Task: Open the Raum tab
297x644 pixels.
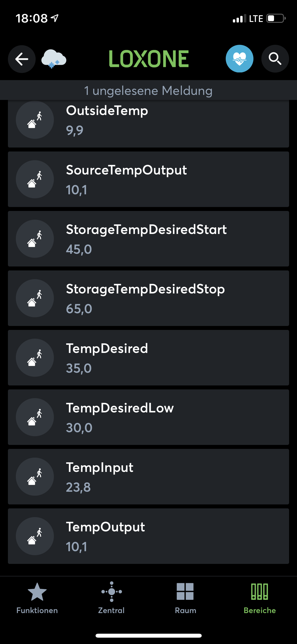Action: click(x=185, y=598)
